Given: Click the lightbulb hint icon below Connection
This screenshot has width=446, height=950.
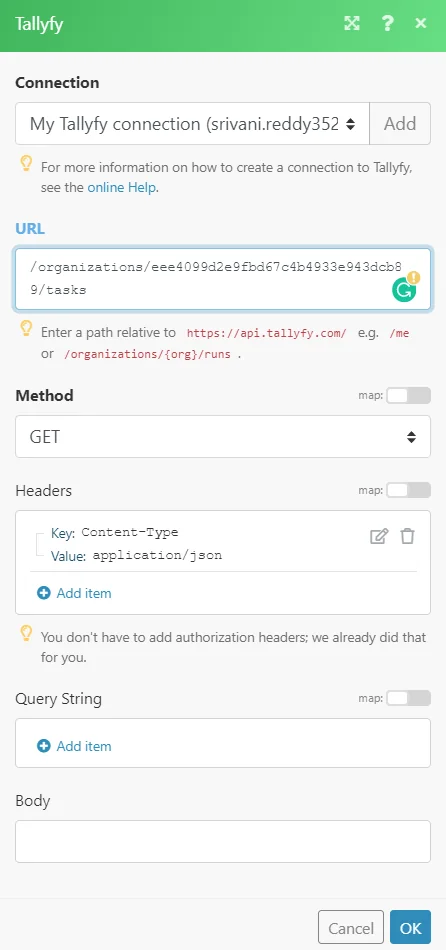Looking at the screenshot, I should tap(26, 164).
